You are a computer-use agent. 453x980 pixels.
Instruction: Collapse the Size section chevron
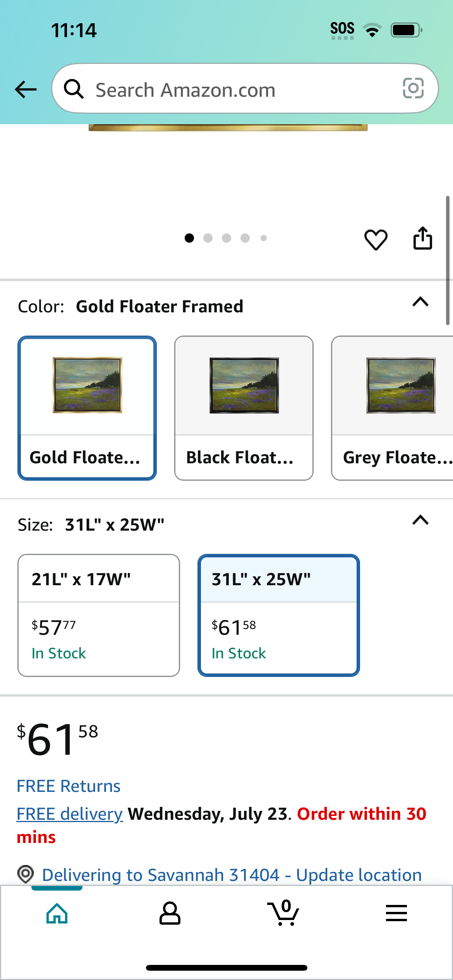tap(420, 520)
